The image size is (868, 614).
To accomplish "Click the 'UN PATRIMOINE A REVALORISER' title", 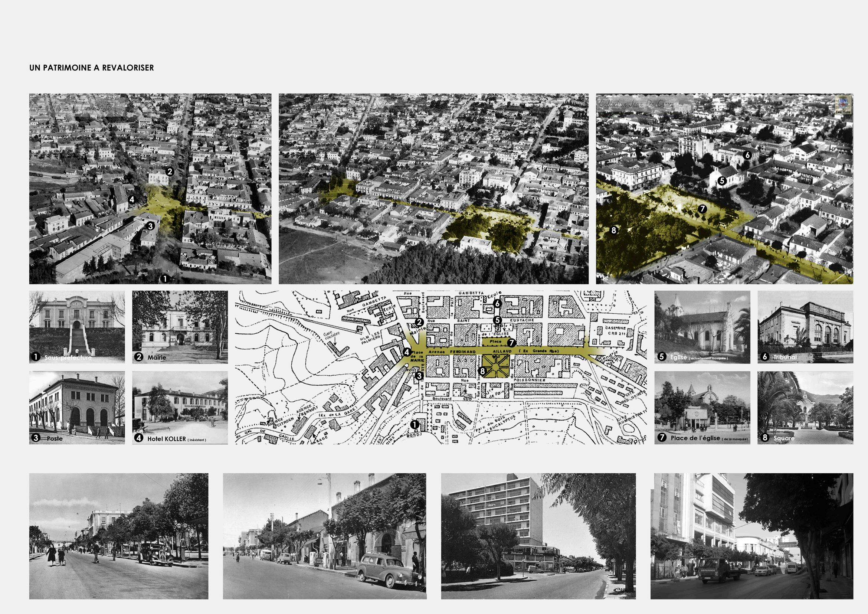I will point(92,68).
